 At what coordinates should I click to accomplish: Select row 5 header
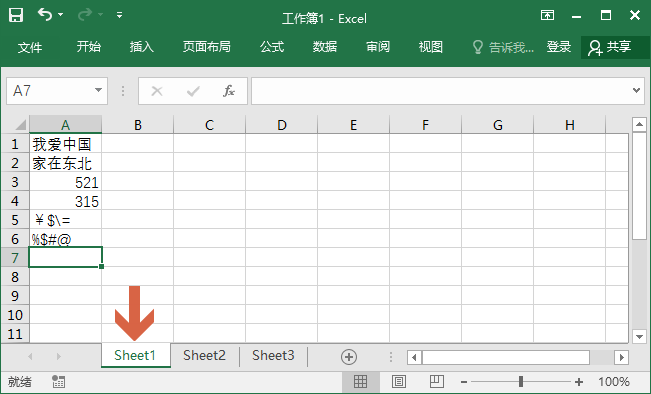[15, 220]
